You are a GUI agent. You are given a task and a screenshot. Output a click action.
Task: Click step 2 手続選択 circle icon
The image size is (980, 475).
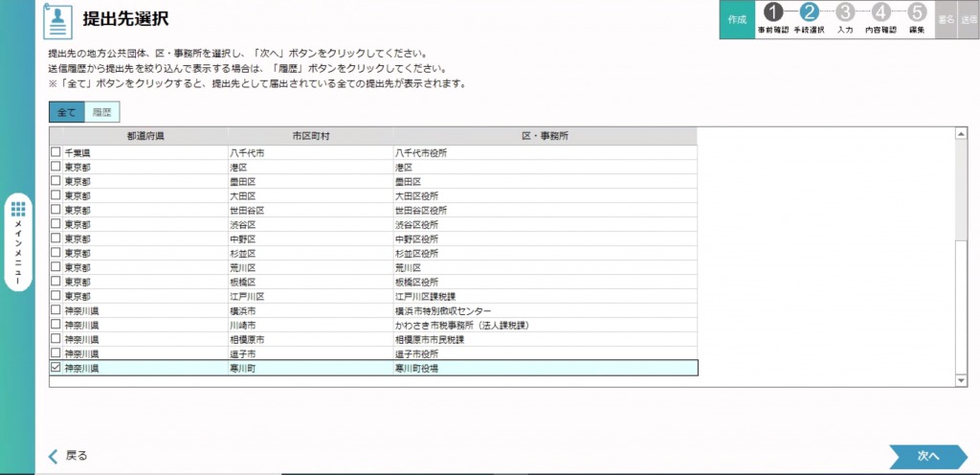(809, 12)
